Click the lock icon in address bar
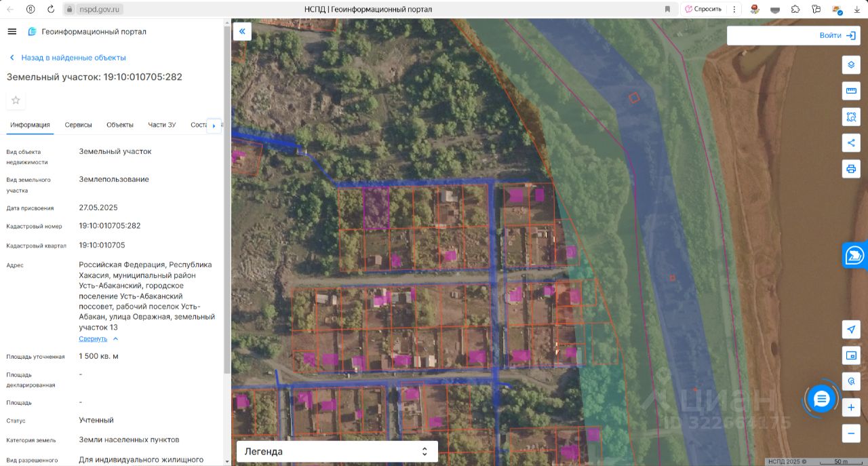The image size is (868, 466). click(69, 9)
